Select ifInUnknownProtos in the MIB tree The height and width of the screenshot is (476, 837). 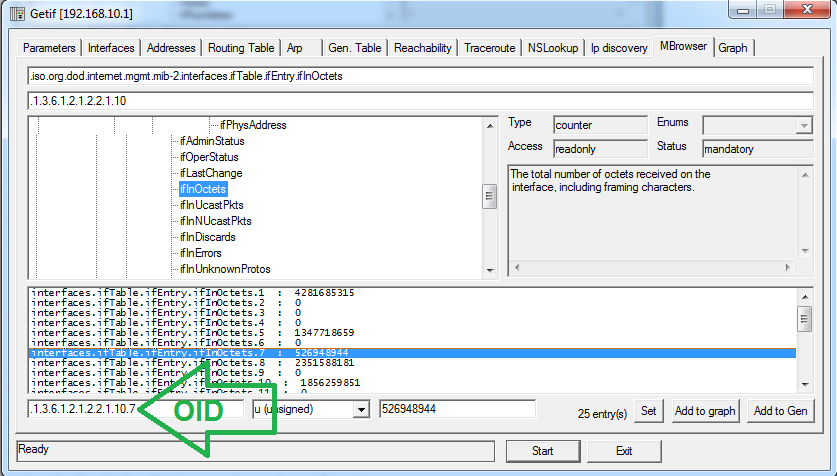(x=225, y=269)
